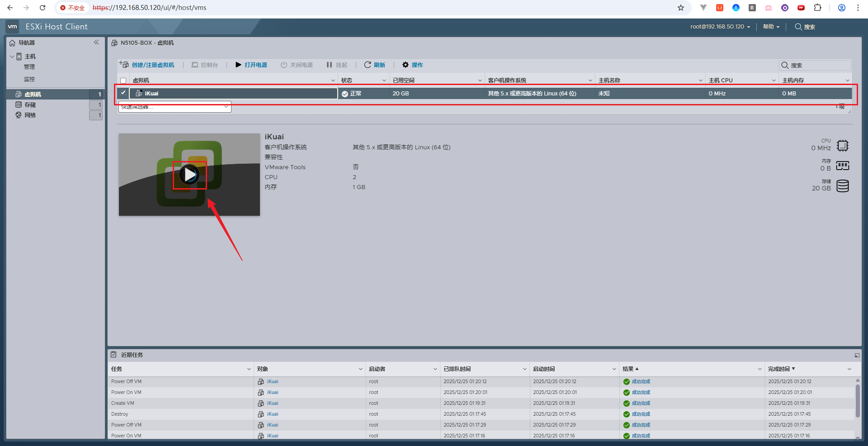868x446 pixels.
Task: Open the root@192.168.50.120 user dropdown
Action: [720, 27]
